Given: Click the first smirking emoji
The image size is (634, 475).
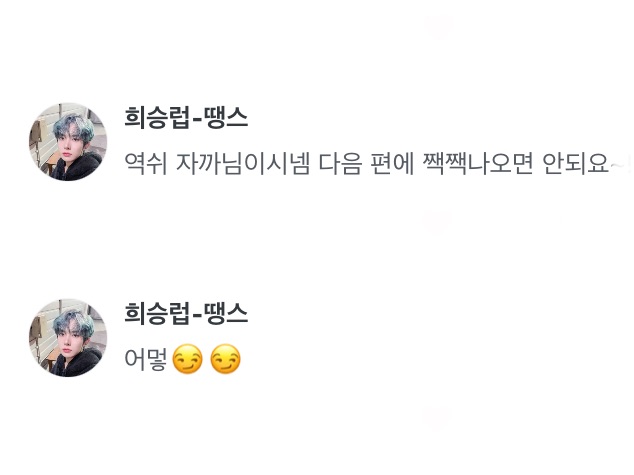Looking at the screenshot, I should tap(187, 359).
